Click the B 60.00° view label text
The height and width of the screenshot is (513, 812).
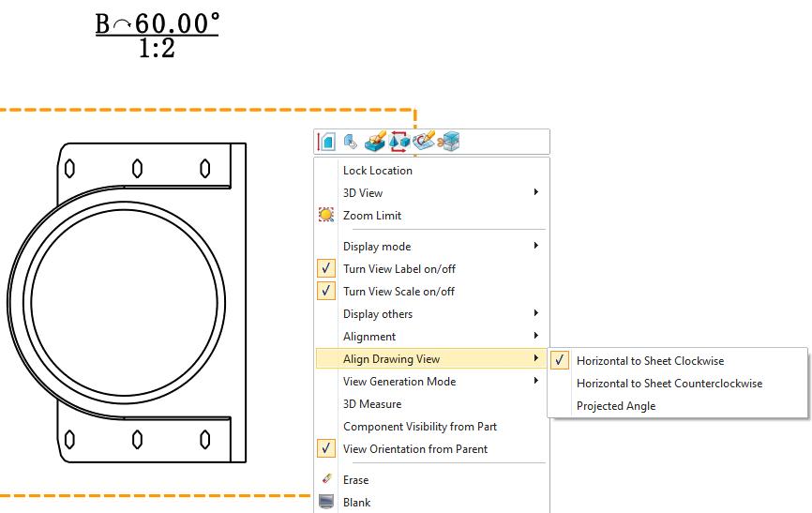[157, 23]
